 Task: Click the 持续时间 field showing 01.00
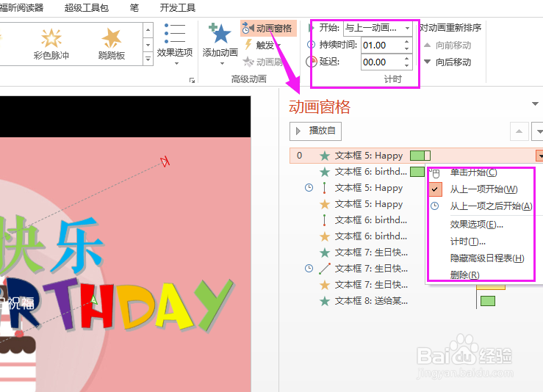click(x=381, y=46)
